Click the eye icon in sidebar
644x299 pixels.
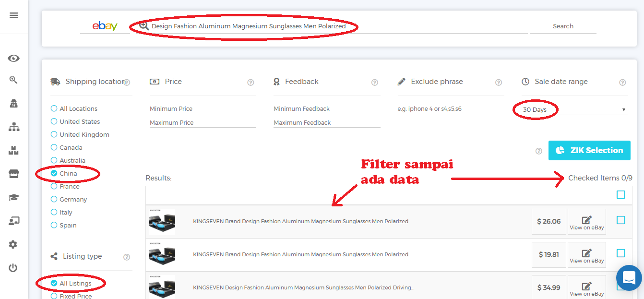(x=14, y=59)
